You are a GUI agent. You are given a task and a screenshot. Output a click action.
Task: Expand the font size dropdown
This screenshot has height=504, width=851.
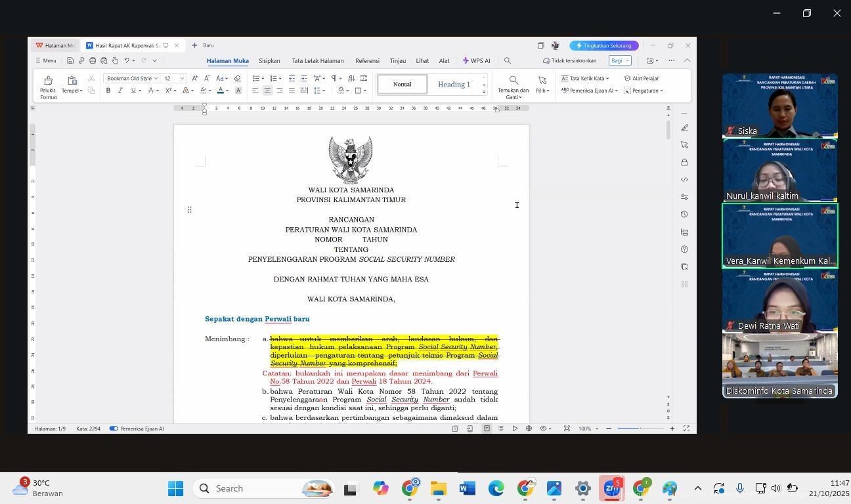(x=182, y=78)
